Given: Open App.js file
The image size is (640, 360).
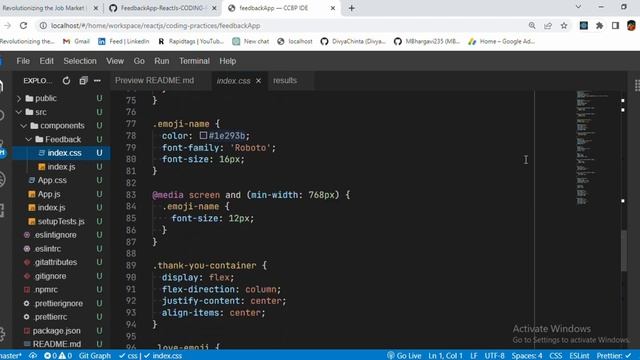Looking at the screenshot, I should [49, 194].
